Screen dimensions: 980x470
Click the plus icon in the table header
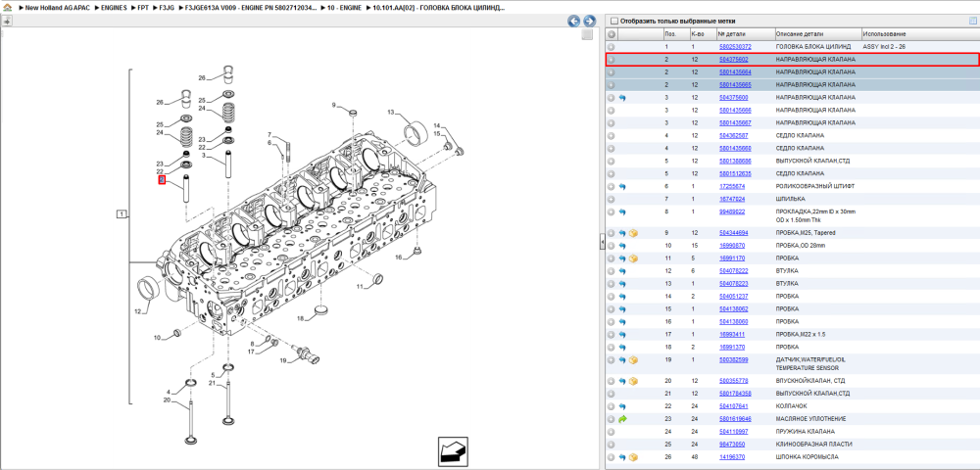[x=612, y=34]
